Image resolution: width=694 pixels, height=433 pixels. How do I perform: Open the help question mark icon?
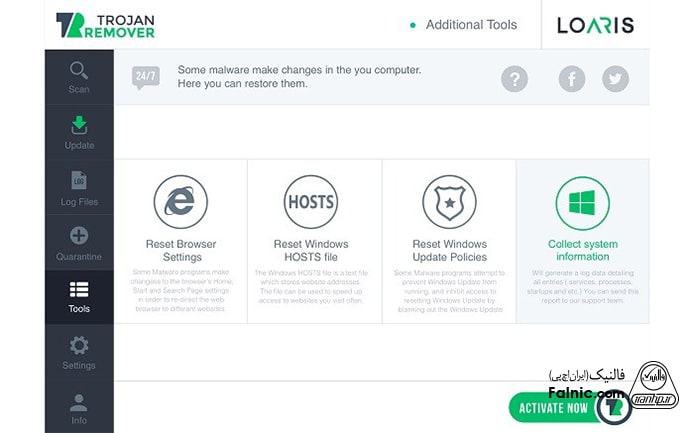click(x=514, y=78)
